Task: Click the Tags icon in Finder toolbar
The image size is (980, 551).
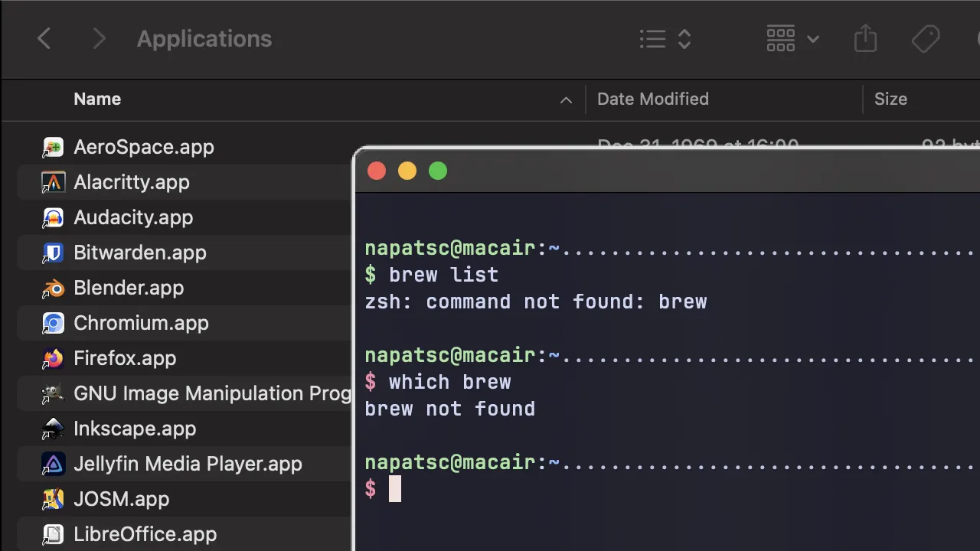Action: 926,39
